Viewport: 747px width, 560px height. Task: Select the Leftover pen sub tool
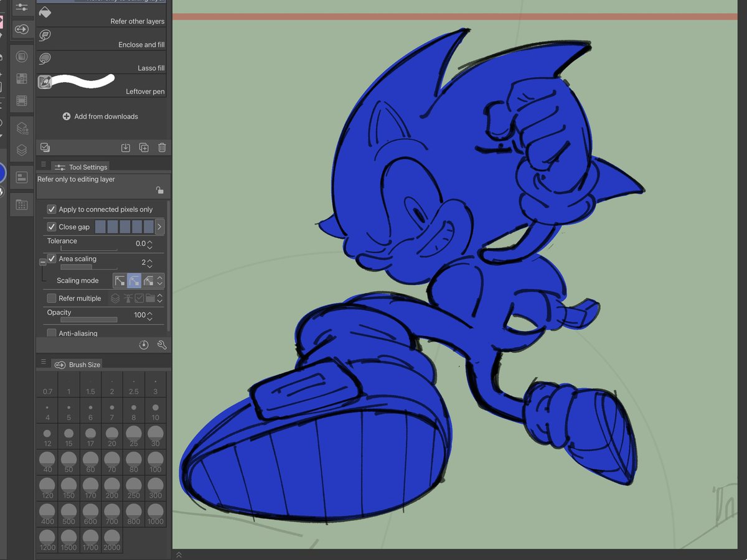(103, 85)
